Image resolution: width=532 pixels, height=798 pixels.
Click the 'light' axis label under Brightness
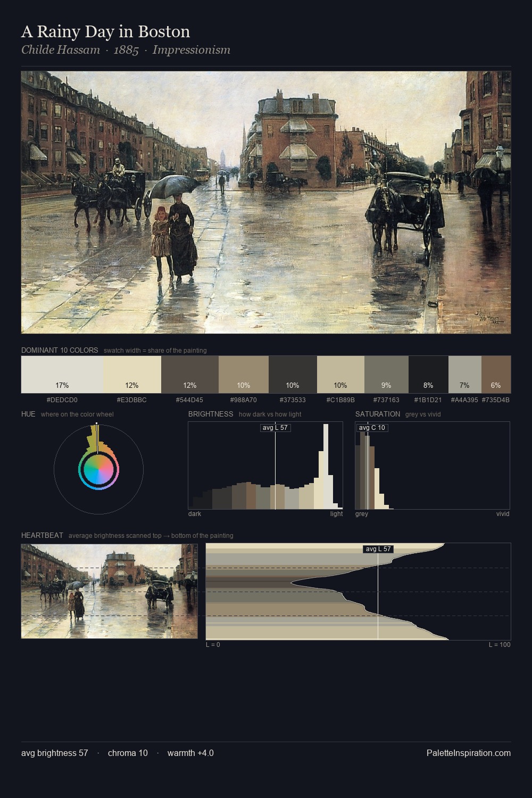[337, 514]
